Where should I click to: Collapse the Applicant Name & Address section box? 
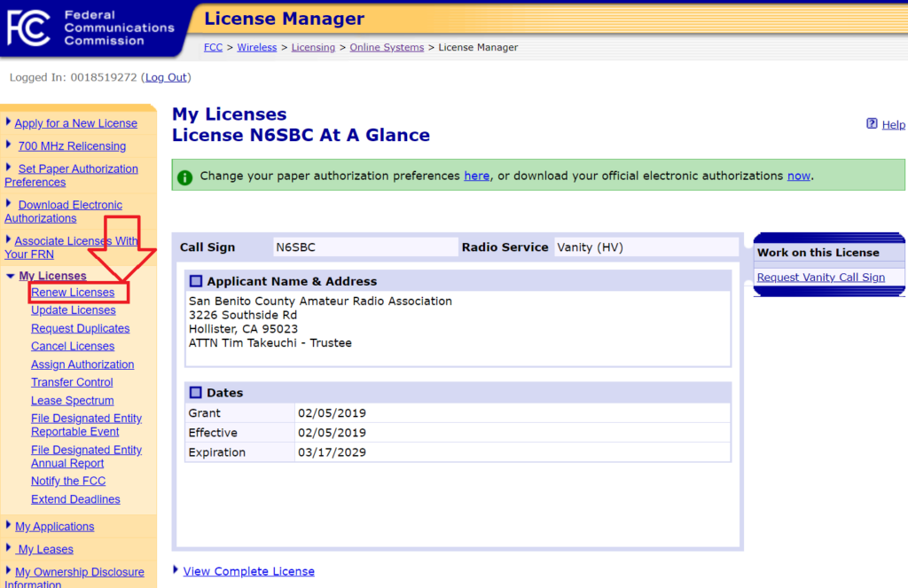(x=196, y=281)
